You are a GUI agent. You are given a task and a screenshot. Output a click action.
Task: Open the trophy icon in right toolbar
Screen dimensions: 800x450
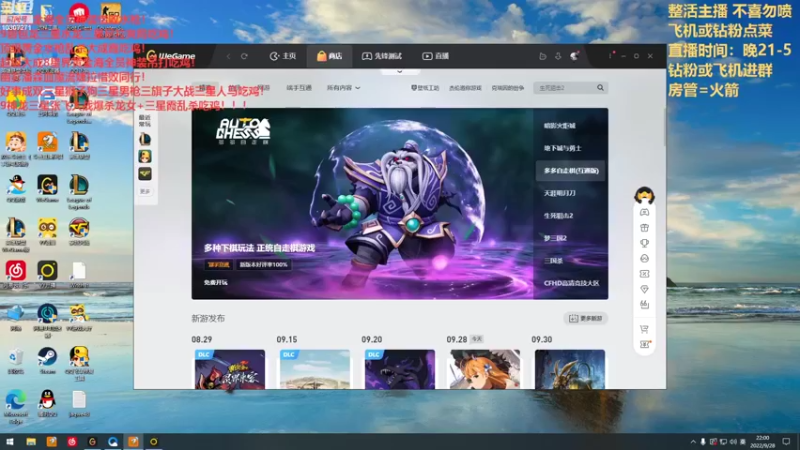[x=644, y=243]
